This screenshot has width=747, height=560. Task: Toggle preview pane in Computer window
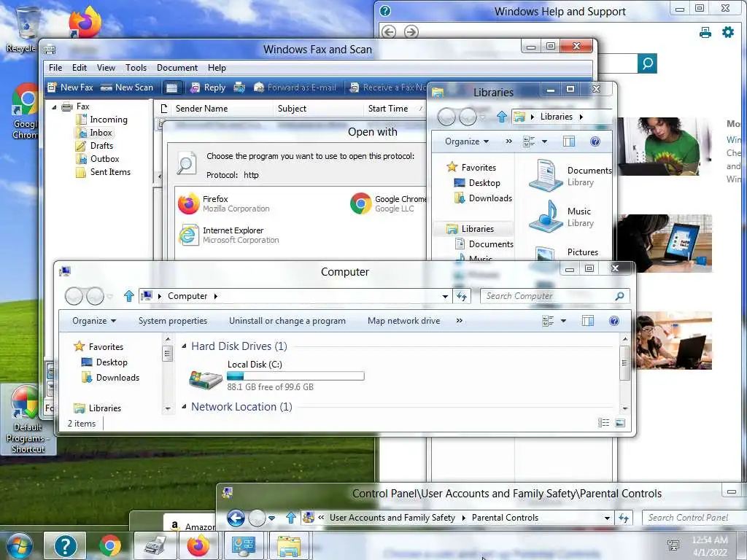point(588,321)
